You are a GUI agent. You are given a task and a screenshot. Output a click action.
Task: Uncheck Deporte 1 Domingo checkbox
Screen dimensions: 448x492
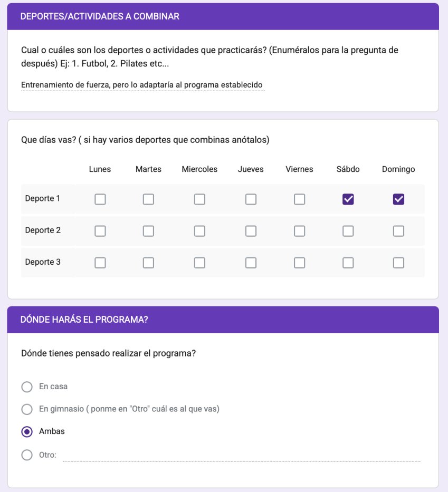[x=398, y=199]
